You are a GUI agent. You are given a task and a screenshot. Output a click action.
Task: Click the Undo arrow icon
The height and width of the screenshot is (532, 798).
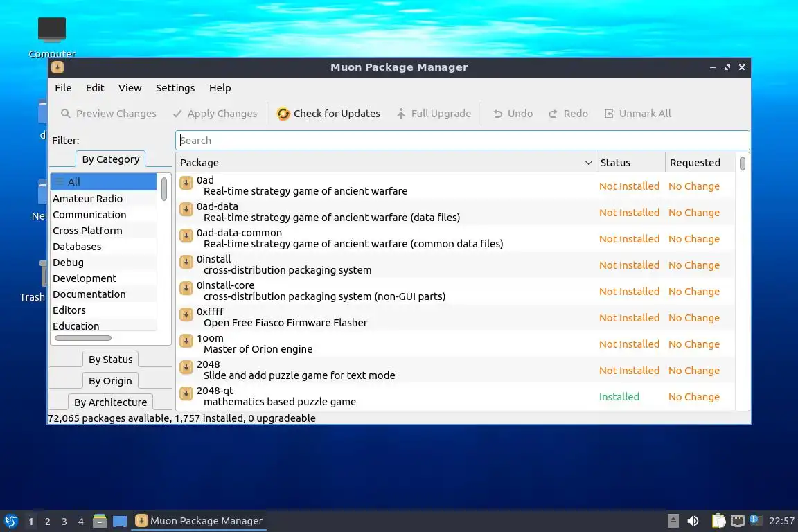tap(498, 114)
